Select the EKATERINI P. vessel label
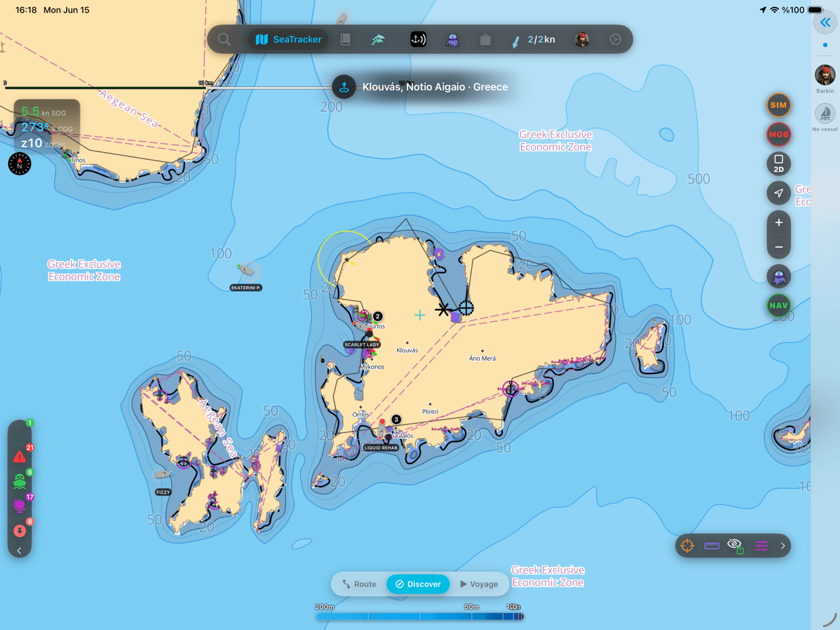The width and height of the screenshot is (840, 630). (246, 288)
